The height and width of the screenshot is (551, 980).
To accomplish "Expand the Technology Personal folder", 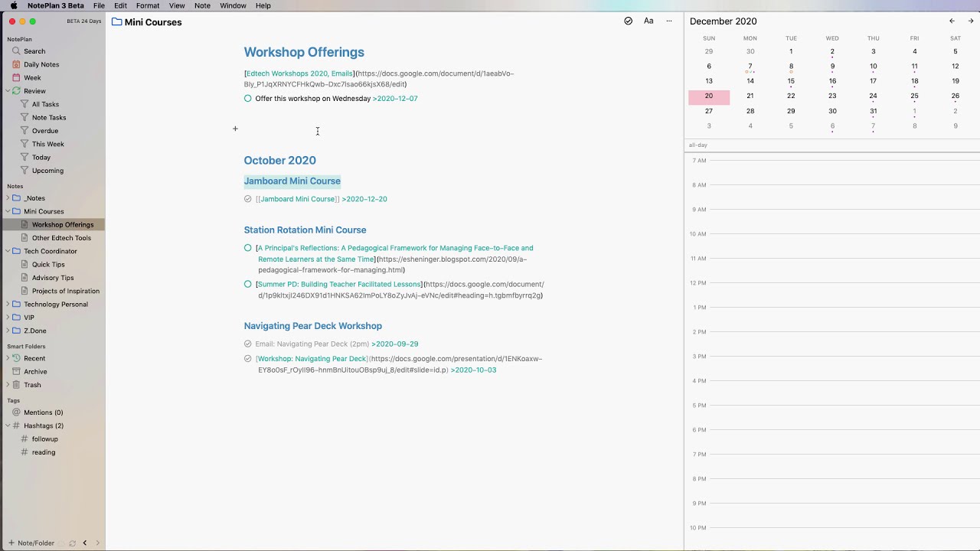I will click(8, 305).
